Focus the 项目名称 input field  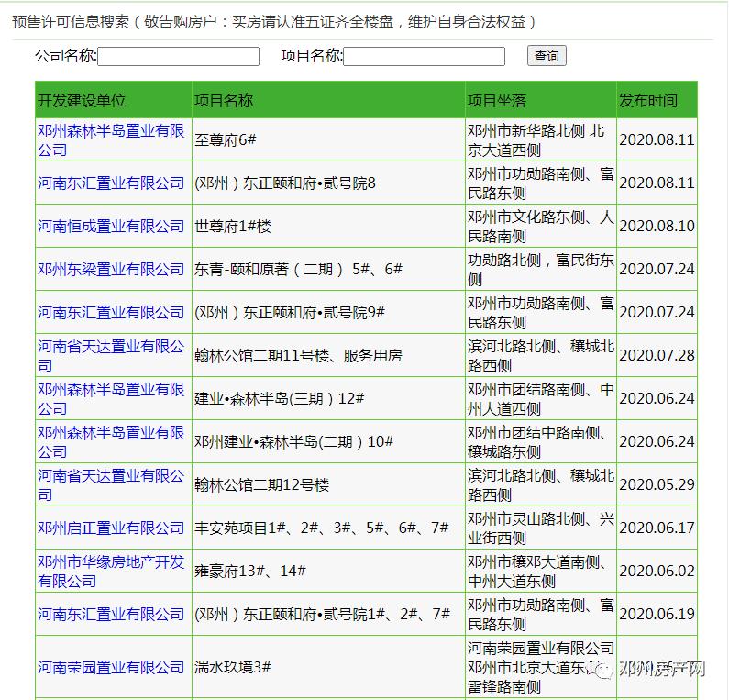tap(424, 56)
